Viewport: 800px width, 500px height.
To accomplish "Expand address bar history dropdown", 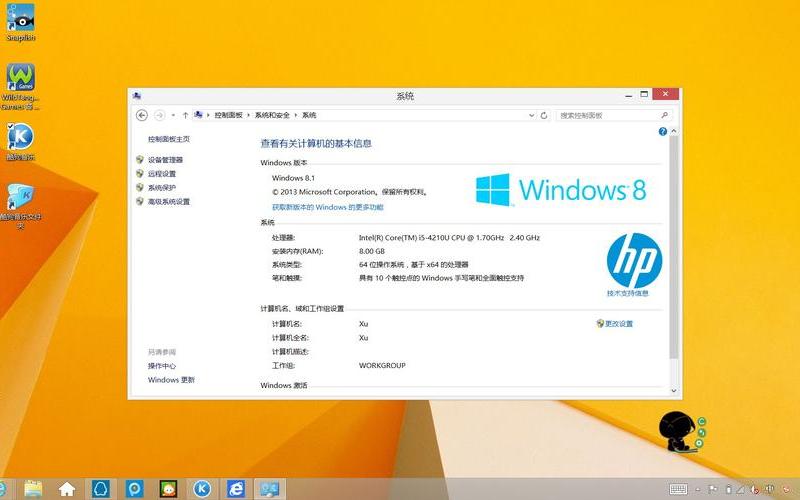I will pyautogui.click(x=531, y=115).
